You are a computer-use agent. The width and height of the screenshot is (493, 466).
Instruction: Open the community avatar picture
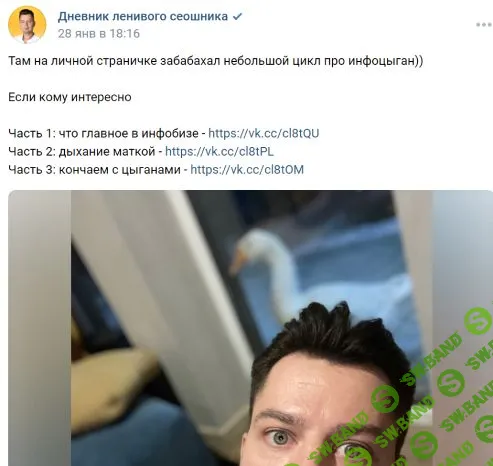coord(27,25)
